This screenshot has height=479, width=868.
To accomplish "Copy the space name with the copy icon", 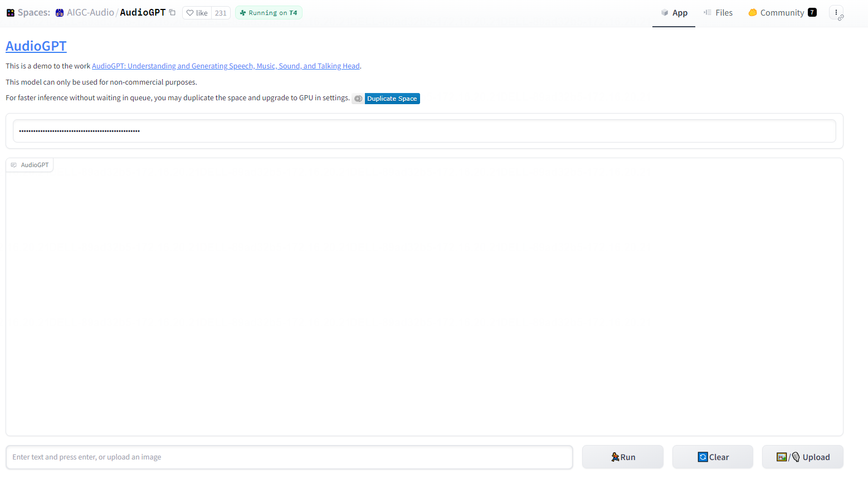I will pyautogui.click(x=173, y=13).
